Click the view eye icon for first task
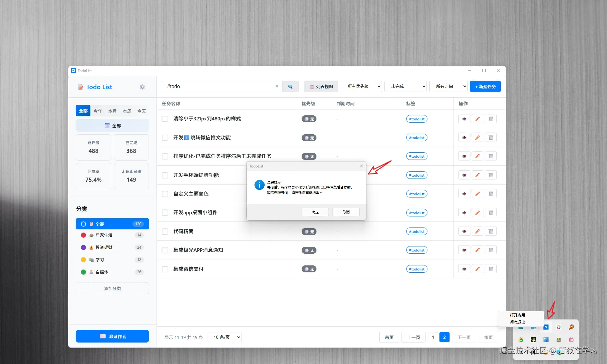This screenshot has width=607, height=364. pyautogui.click(x=464, y=119)
